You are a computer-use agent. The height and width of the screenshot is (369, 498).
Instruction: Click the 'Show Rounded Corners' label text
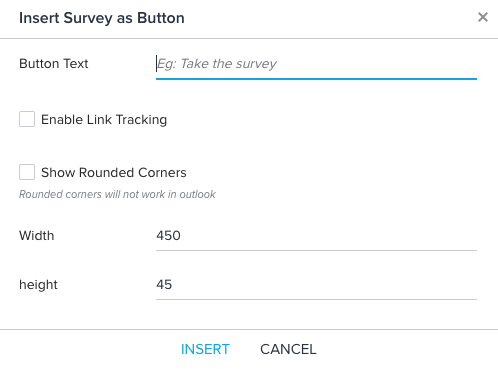114,172
